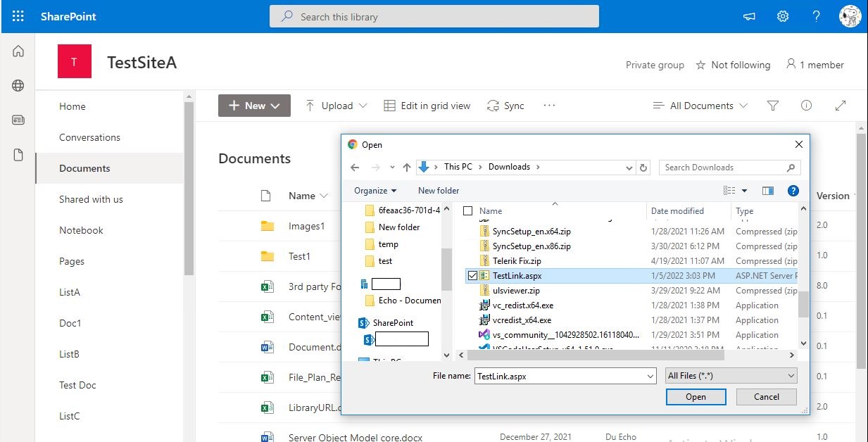Open the address bar history dropdown arrow

[x=629, y=168]
